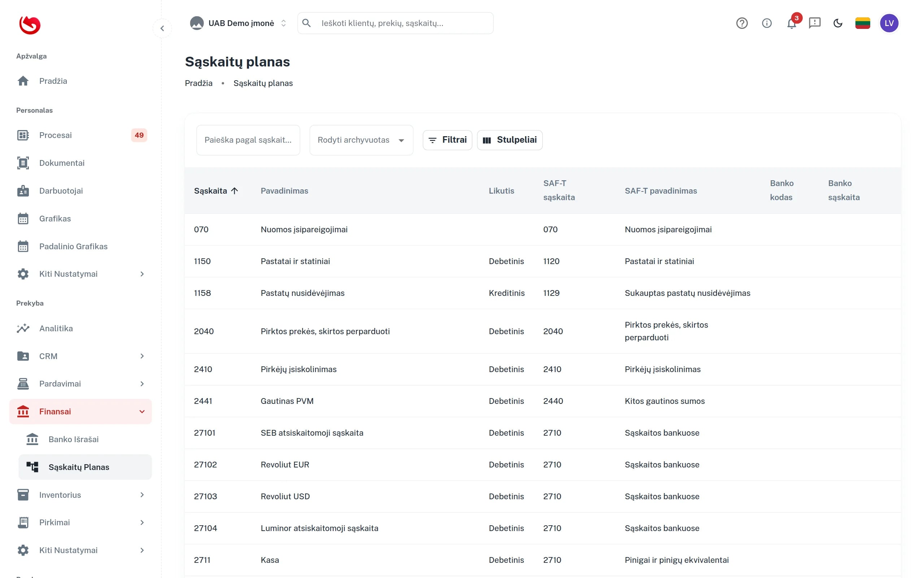The width and height of the screenshot is (924, 578).
Task: Go to Pradžia in the sidebar
Action: (80, 81)
